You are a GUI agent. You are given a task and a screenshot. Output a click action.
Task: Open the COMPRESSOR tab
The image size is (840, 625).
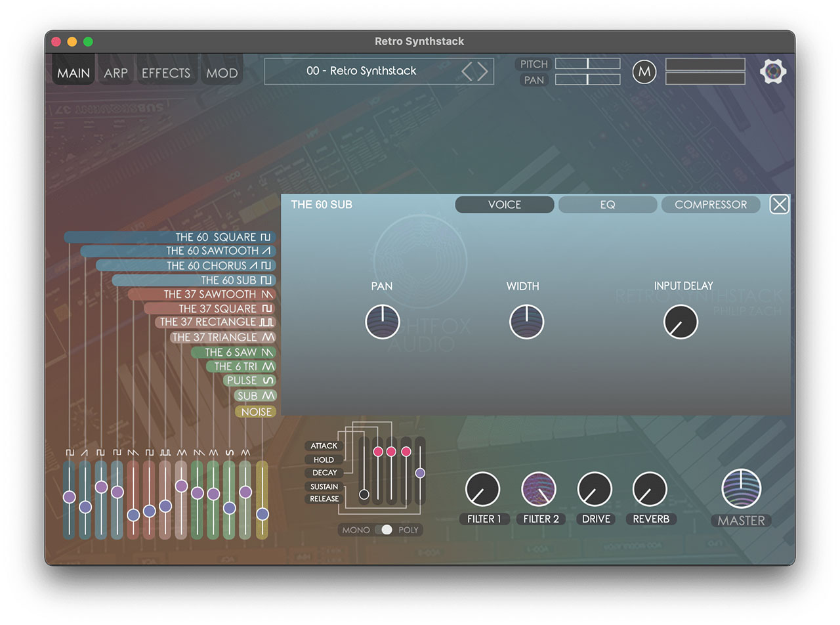pos(711,205)
